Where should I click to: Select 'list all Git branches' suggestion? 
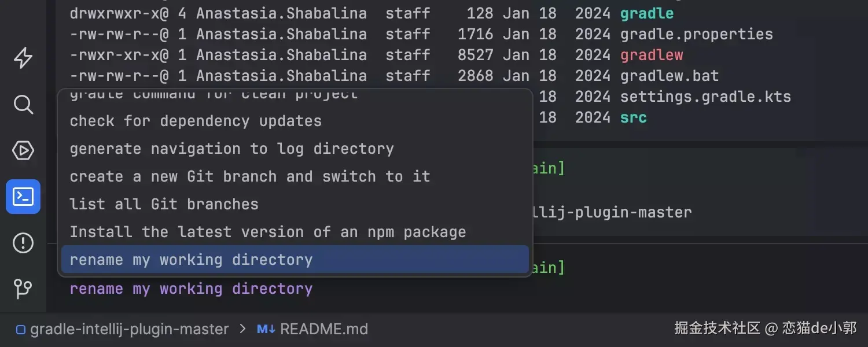pyautogui.click(x=164, y=204)
